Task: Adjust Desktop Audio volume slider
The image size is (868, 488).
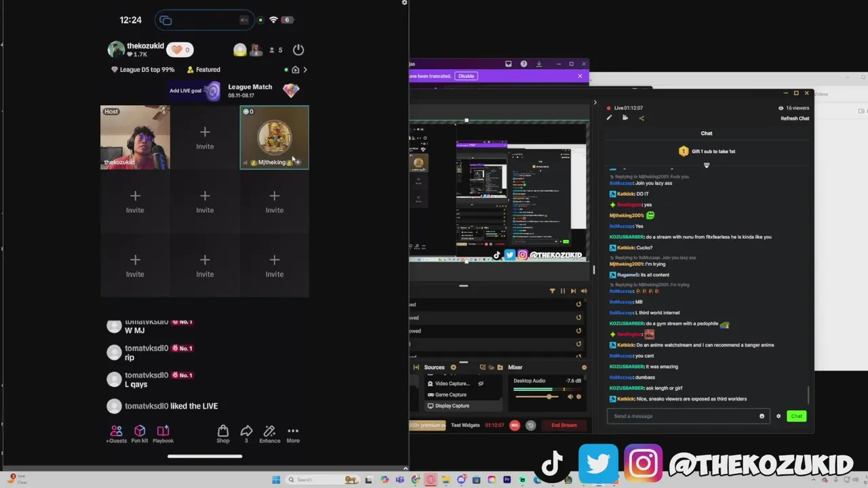Action: [549, 396]
